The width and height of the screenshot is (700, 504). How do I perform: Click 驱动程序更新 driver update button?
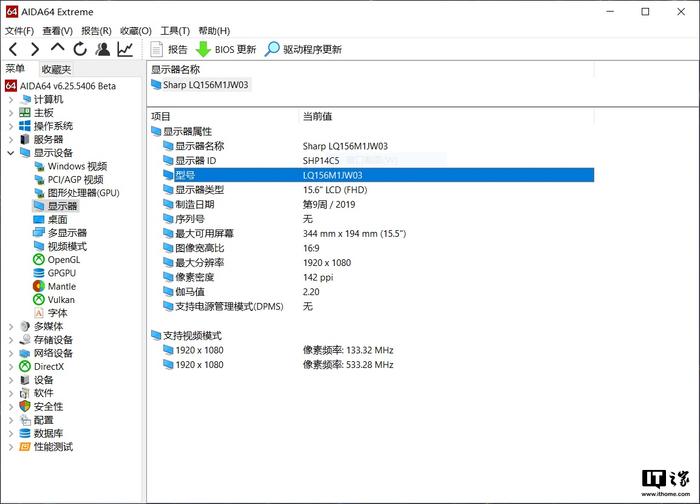coord(303,49)
